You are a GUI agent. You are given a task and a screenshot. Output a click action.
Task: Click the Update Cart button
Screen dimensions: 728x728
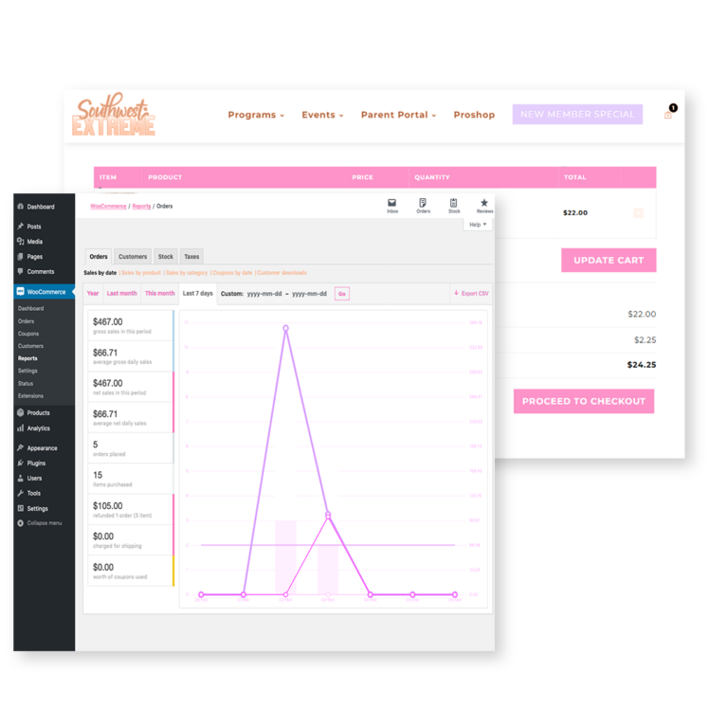click(608, 261)
